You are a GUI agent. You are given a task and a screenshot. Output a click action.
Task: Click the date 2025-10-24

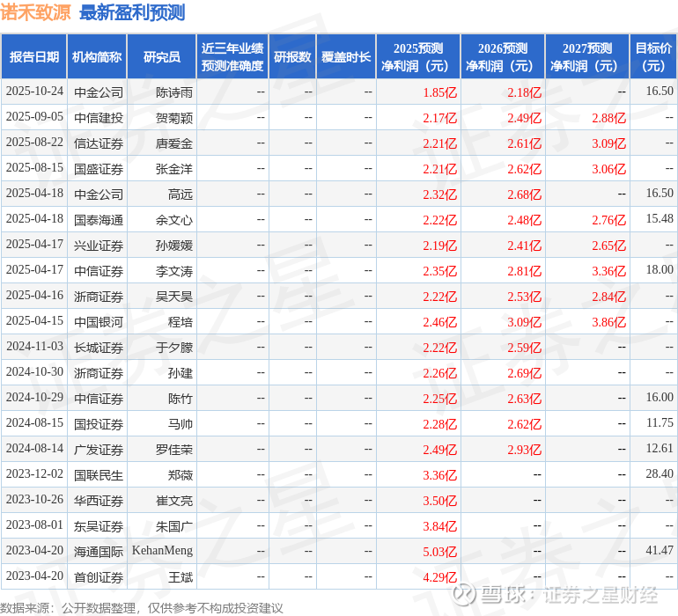point(34,92)
